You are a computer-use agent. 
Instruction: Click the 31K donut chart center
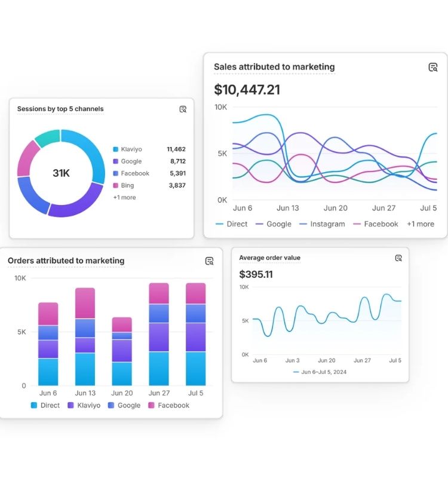tap(61, 173)
